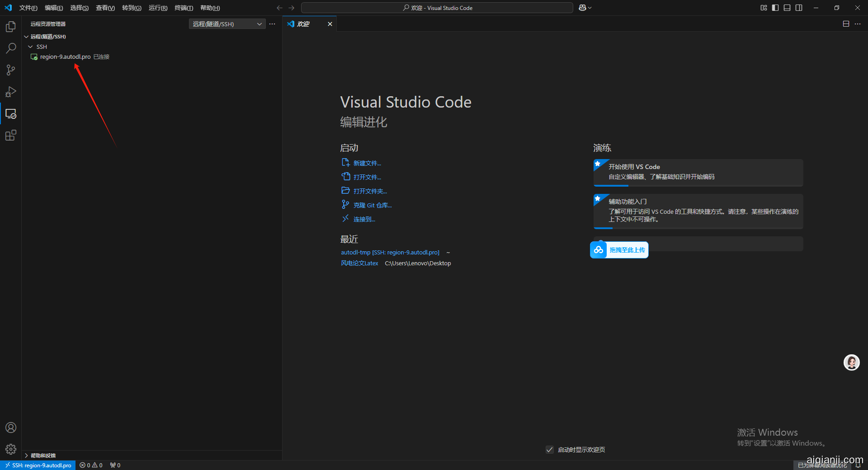Click the title bar command search box

click(x=437, y=8)
